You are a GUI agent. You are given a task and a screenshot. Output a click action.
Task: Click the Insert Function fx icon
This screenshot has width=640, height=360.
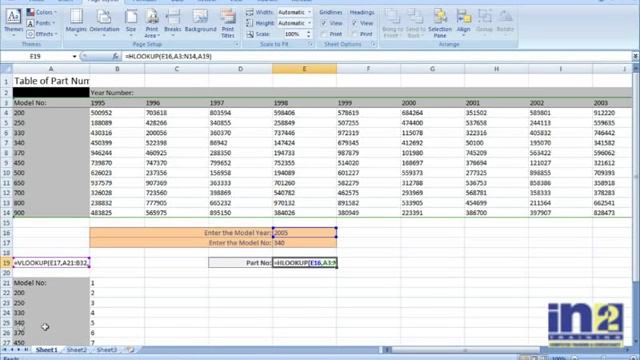click(x=116, y=56)
